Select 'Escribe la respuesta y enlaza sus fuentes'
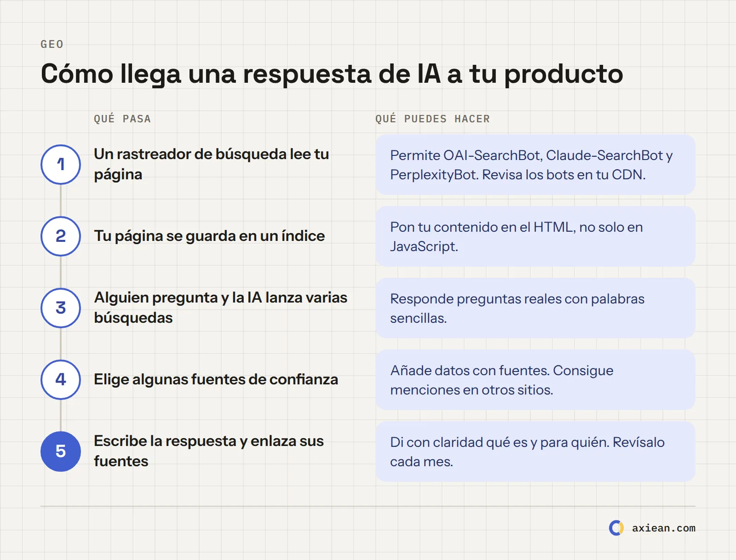This screenshot has height=560, width=736. click(x=209, y=451)
